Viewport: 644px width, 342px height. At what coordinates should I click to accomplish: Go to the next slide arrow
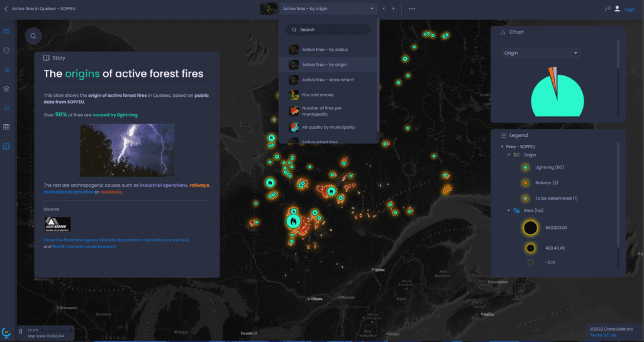(x=393, y=9)
